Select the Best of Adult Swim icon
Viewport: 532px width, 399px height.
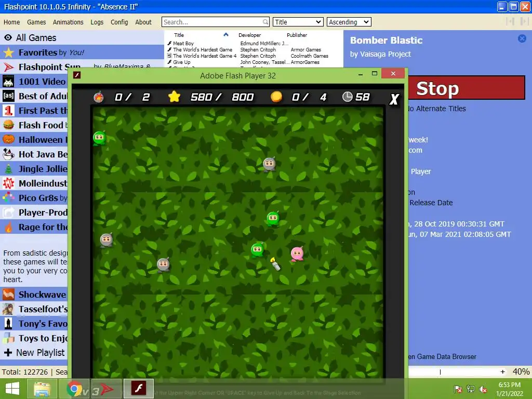(8, 96)
